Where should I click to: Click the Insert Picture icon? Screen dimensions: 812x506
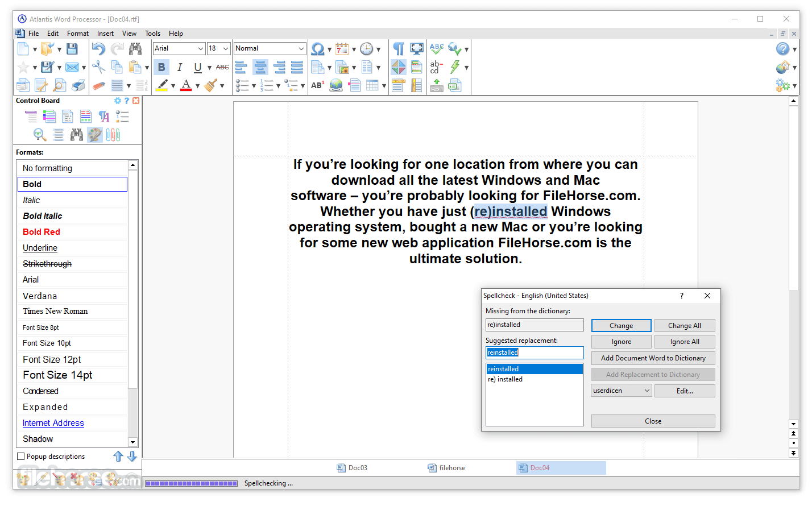[x=342, y=67]
